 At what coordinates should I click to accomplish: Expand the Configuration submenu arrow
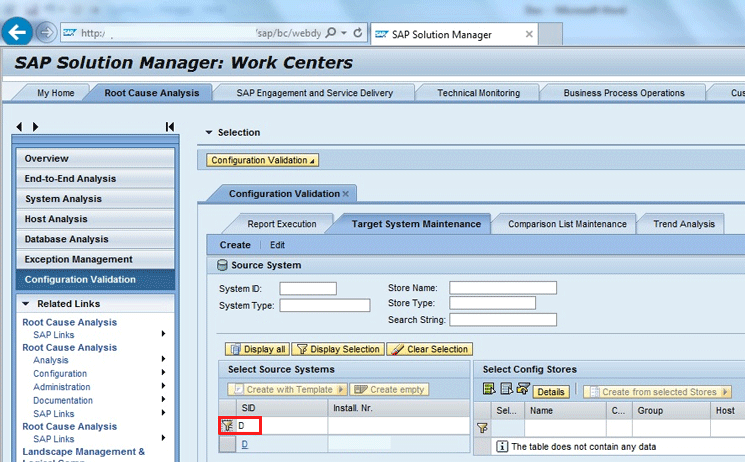click(163, 372)
